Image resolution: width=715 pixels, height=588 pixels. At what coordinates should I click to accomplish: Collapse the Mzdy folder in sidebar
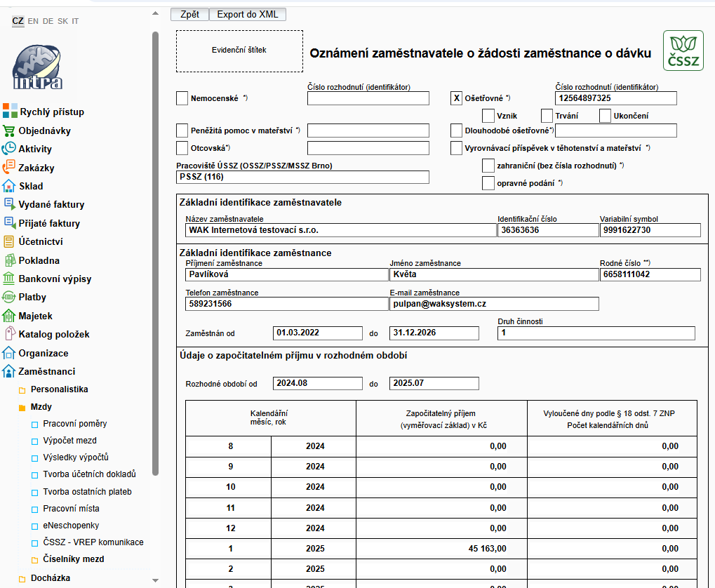tap(22, 407)
